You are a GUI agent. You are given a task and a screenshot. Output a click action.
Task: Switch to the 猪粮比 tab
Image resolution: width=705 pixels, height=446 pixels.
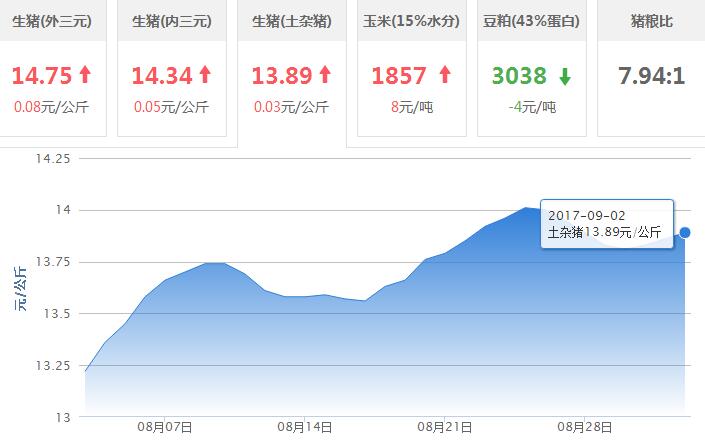tap(650, 21)
